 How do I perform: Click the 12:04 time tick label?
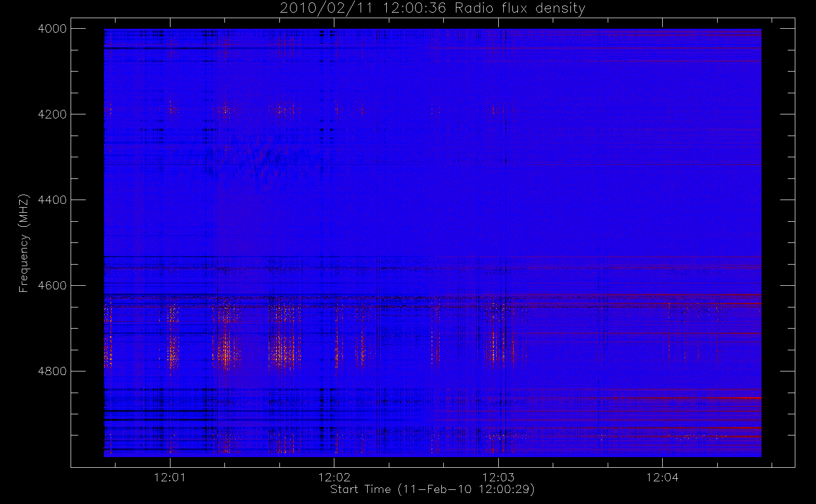pos(663,477)
